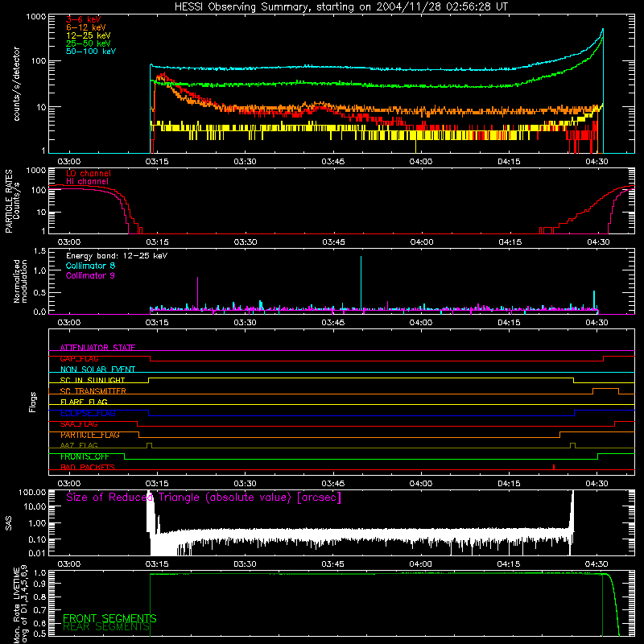Click the SC_TRANSMITTER flag label
Image resolution: width=644 pixels, height=644 pixels.
click(x=93, y=391)
